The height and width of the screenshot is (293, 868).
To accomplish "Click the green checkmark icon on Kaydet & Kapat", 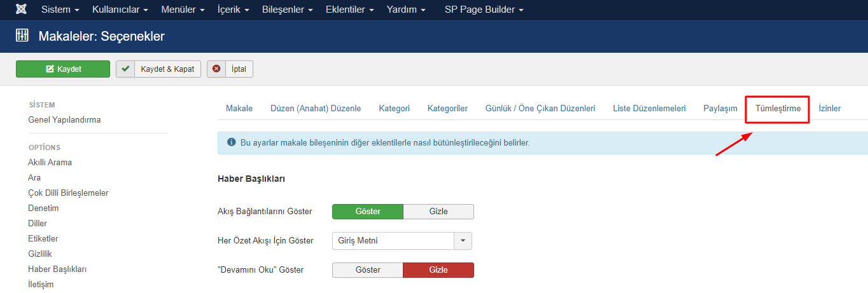I will [x=125, y=69].
